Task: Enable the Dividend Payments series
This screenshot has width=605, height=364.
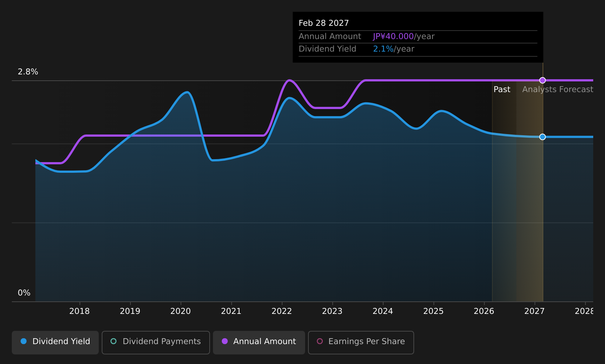Action: pyautogui.click(x=156, y=342)
